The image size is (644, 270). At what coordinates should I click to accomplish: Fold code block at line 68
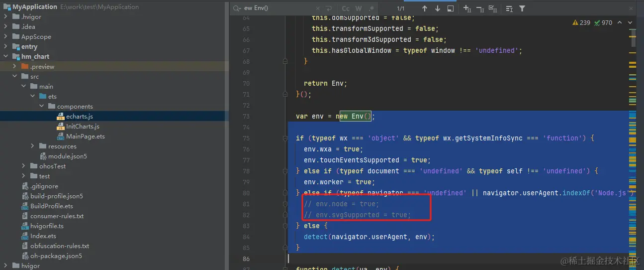coord(285,61)
